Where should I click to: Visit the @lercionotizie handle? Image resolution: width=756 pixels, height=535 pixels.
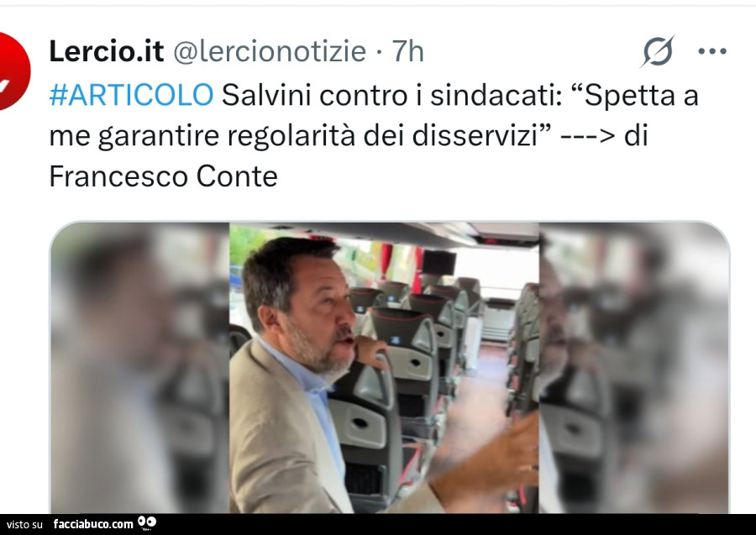tap(270, 51)
